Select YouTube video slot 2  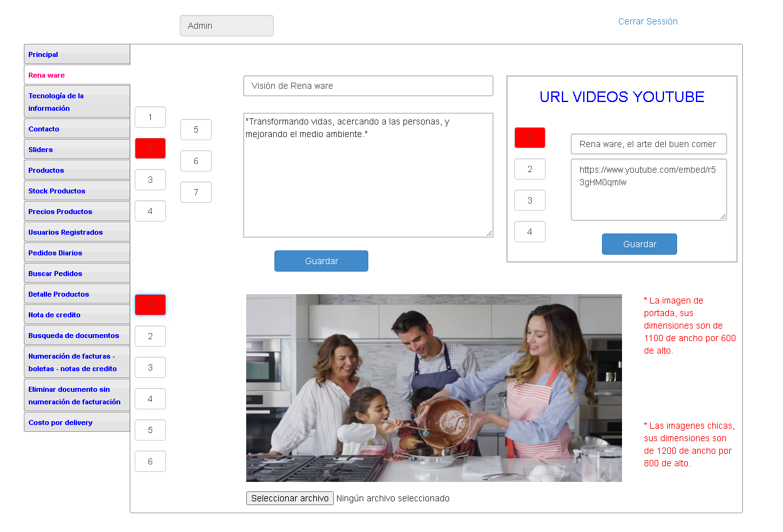click(x=529, y=169)
